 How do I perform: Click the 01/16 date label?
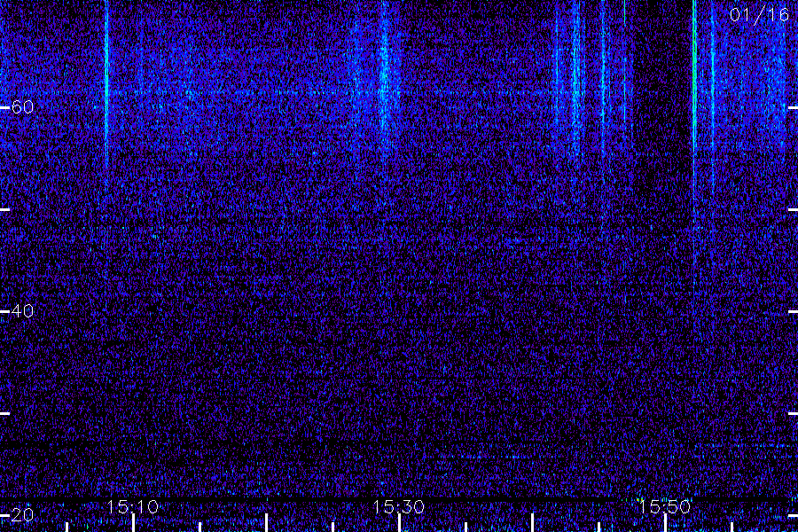point(759,15)
